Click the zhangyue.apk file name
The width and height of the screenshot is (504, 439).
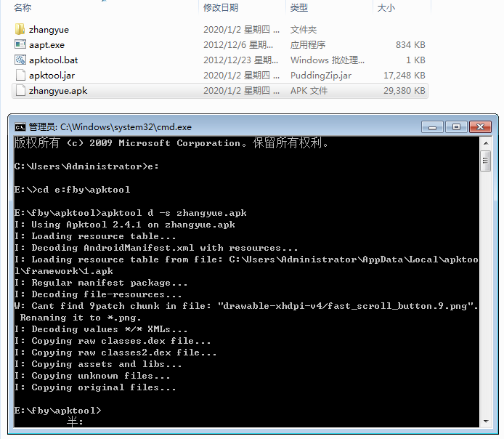[58, 91]
